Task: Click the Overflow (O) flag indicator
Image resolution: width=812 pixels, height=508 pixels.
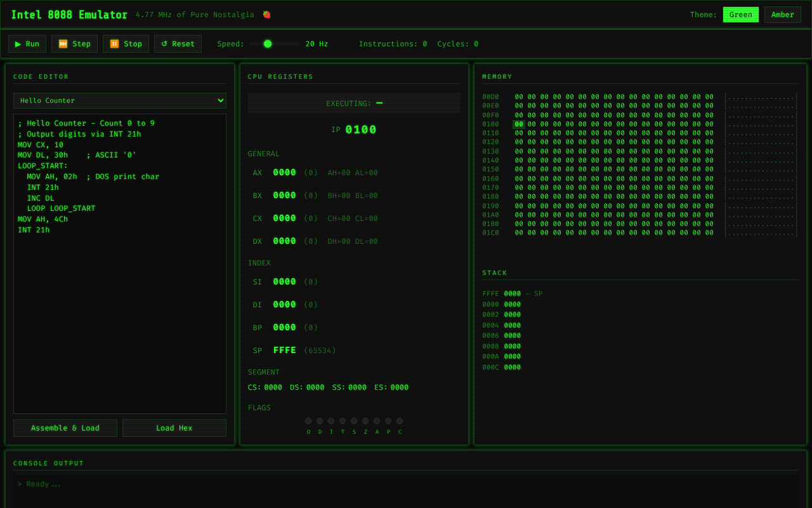Action: (x=308, y=421)
